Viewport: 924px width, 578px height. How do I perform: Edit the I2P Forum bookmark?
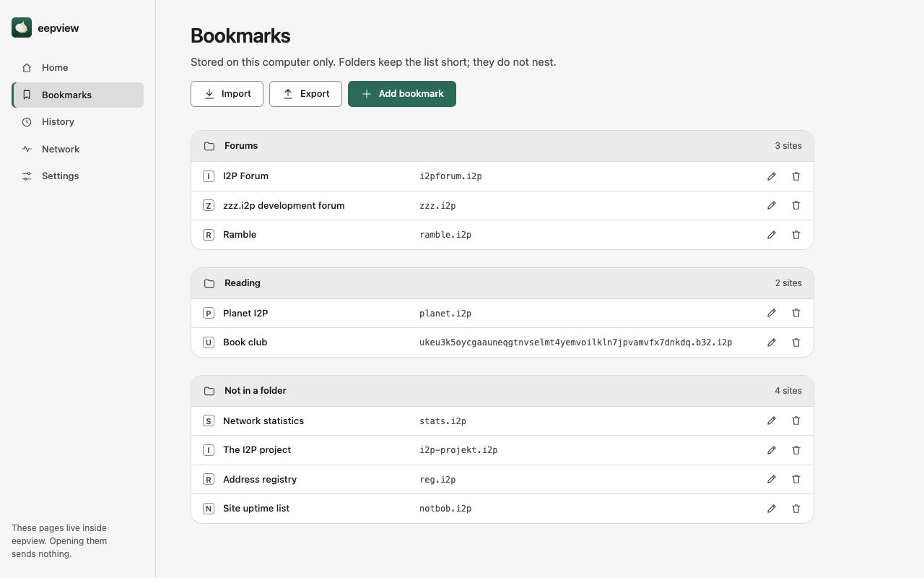pyautogui.click(x=772, y=176)
